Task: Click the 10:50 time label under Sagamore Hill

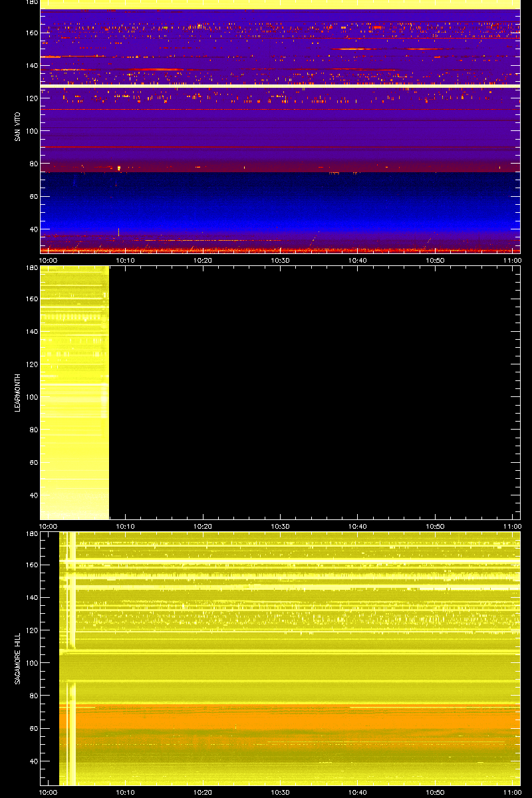Action: coord(436,793)
